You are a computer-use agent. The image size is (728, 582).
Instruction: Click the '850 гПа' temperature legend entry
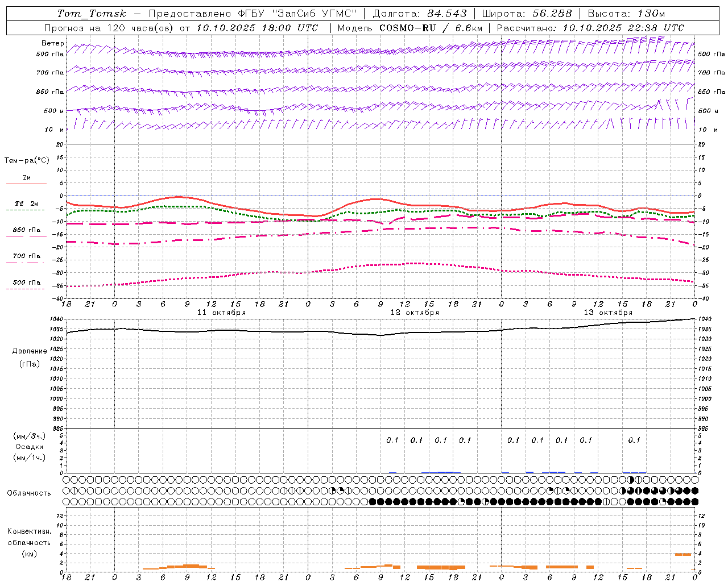coord(26,230)
